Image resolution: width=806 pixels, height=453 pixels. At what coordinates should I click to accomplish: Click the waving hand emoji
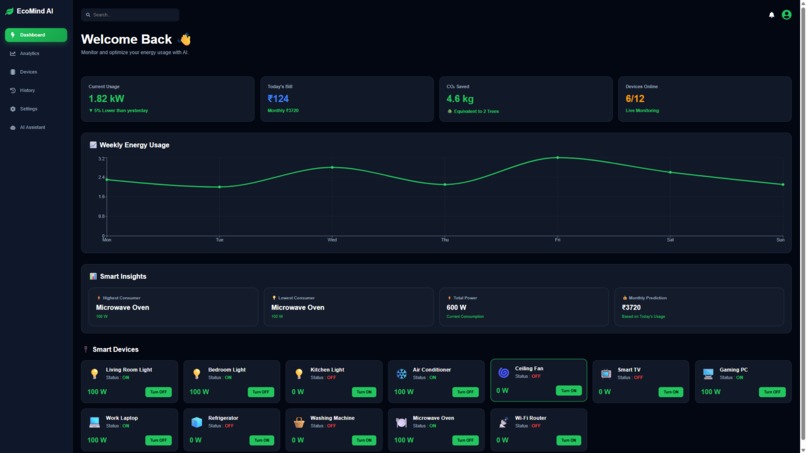point(185,39)
